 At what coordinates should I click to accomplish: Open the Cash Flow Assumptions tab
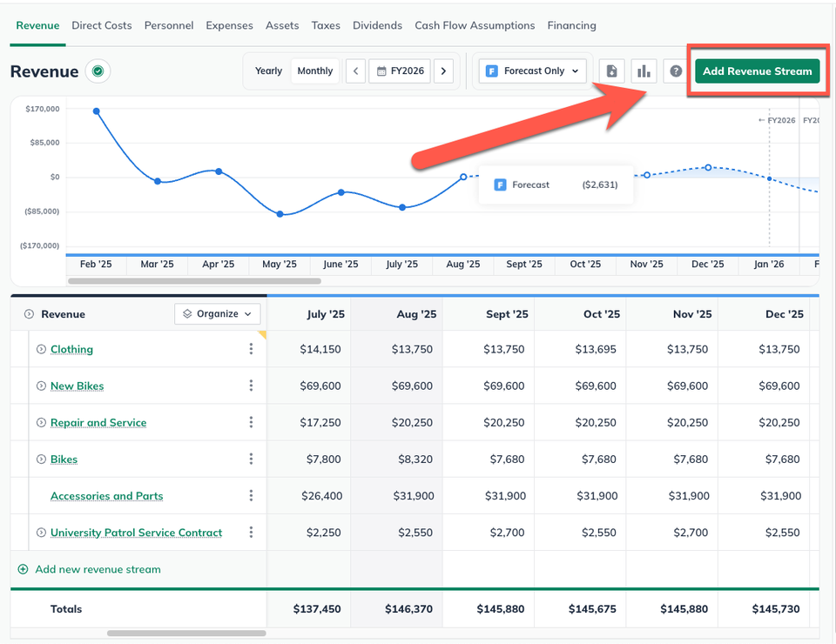[475, 25]
